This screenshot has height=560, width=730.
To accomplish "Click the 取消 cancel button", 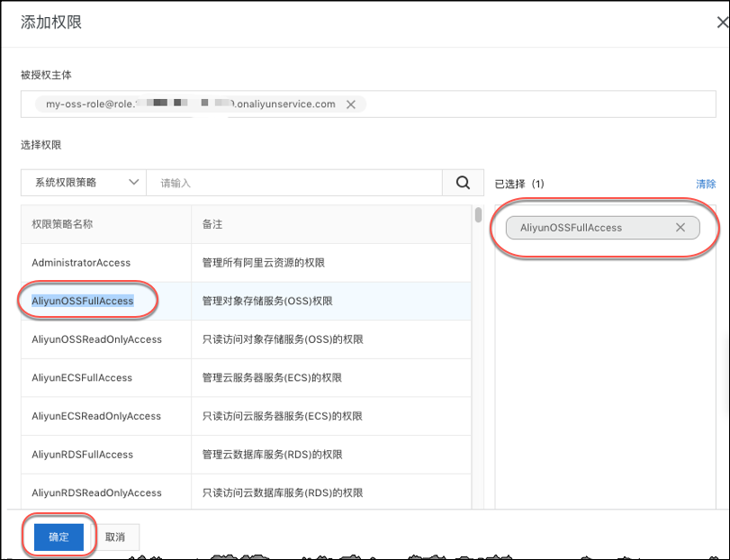I will click(x=115, y=537).
